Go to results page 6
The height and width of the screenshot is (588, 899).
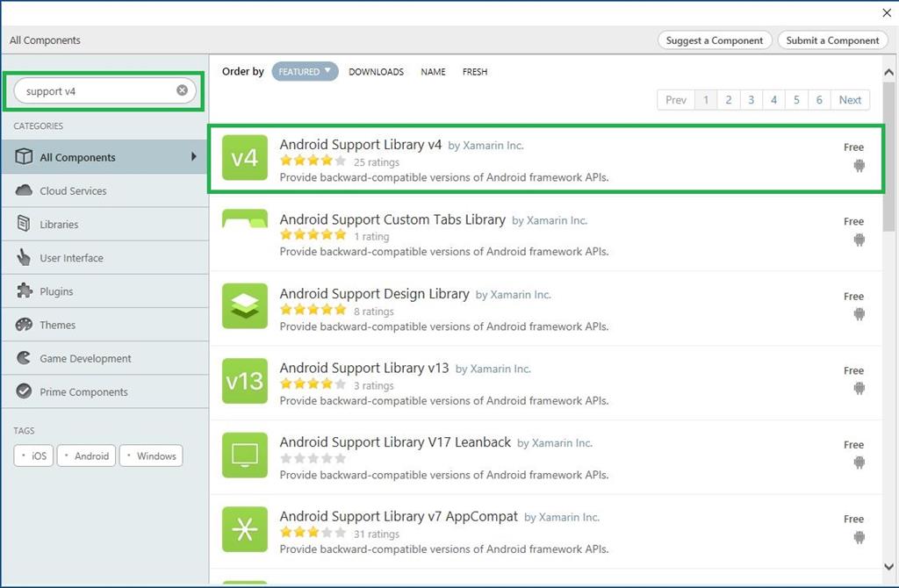pos(819,100)
